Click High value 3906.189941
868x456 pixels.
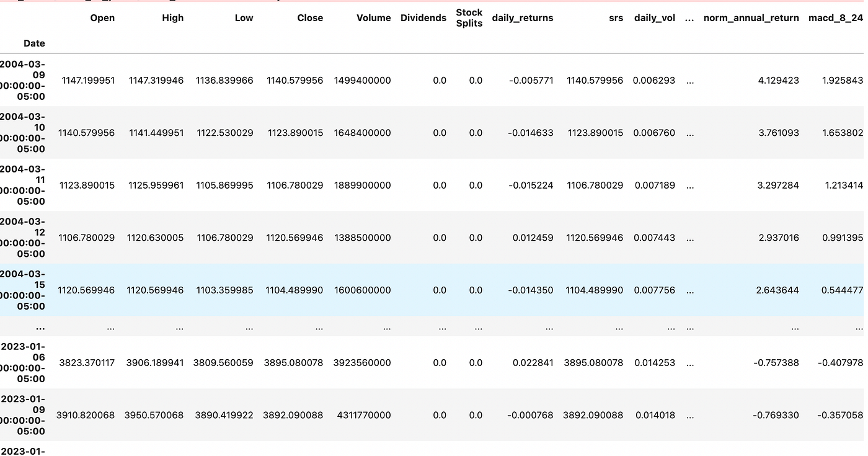coord(155,362)
